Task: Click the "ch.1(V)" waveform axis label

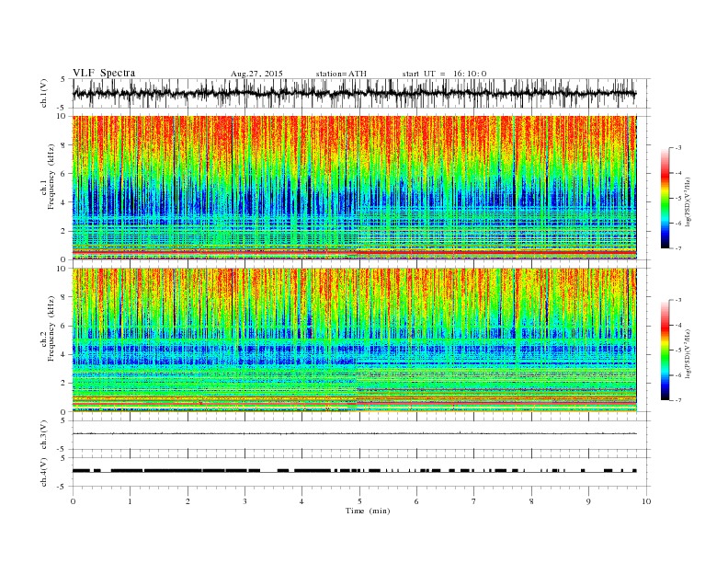Action: click(43, 94)
